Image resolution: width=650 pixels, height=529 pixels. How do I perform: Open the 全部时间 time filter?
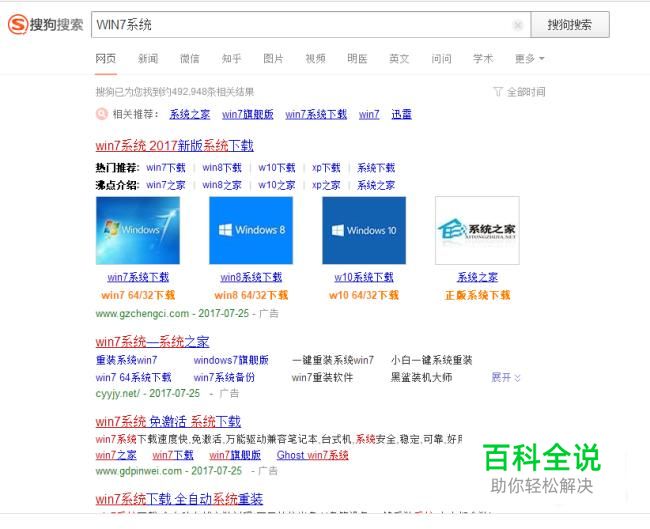(x=519, y=92)
